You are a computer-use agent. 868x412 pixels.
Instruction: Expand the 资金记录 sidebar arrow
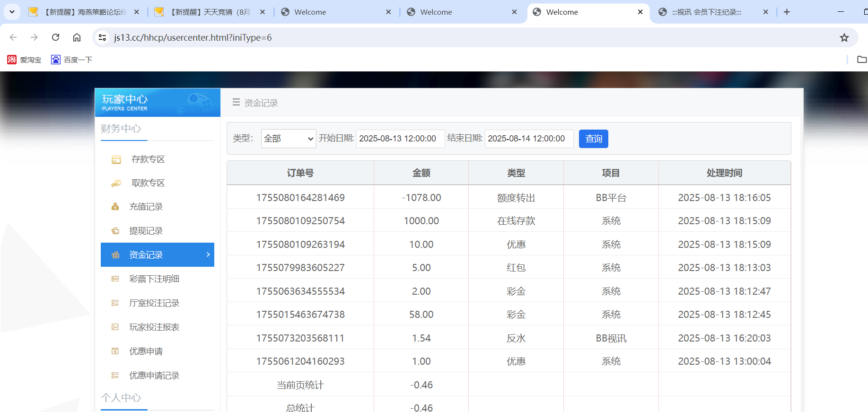[x=208, y=254]
